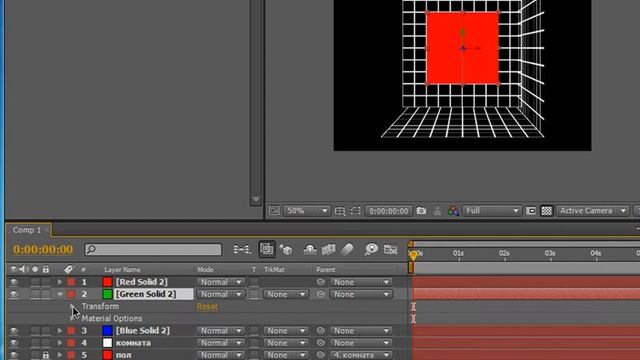Click the Mode column header
The height and width of the screenshot is (360, 640).
[205, 269]
